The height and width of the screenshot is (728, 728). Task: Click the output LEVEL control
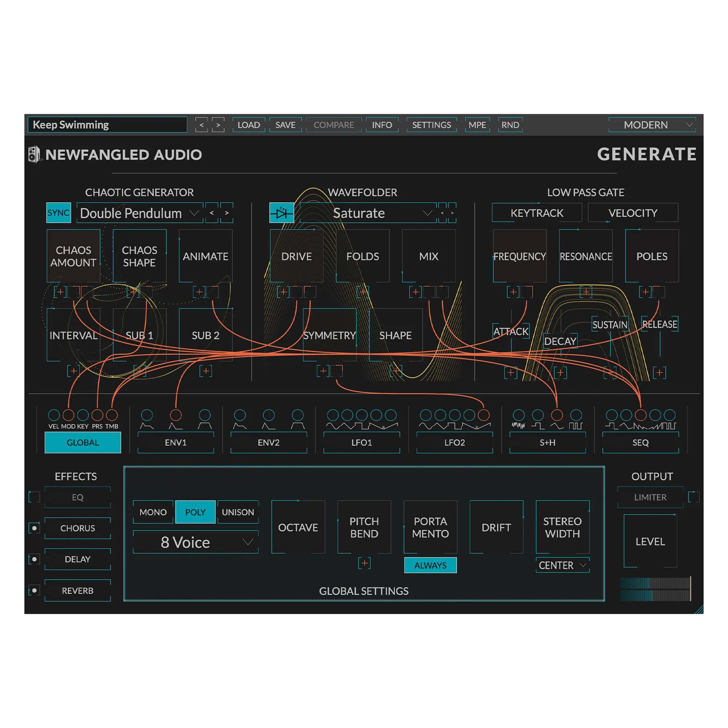point(650,541)
